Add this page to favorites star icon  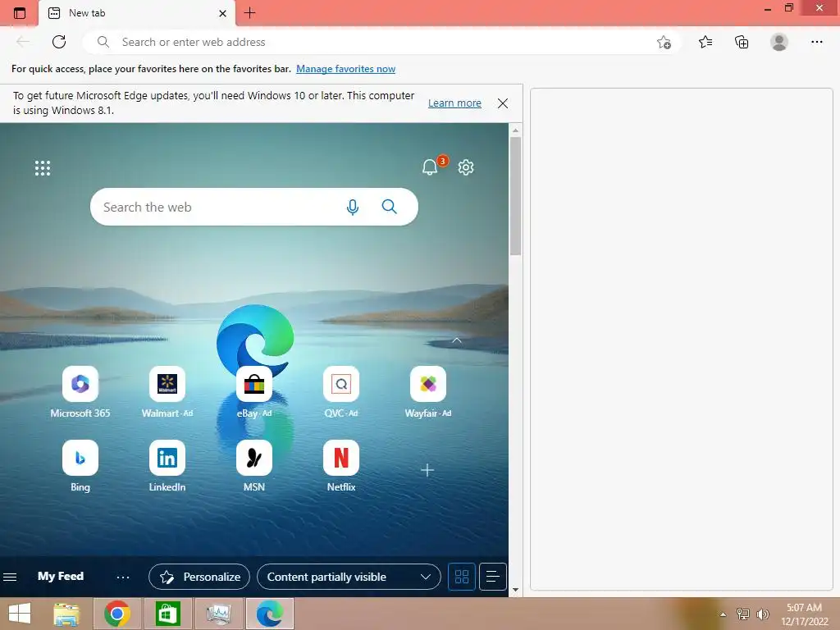pos(664,43)
